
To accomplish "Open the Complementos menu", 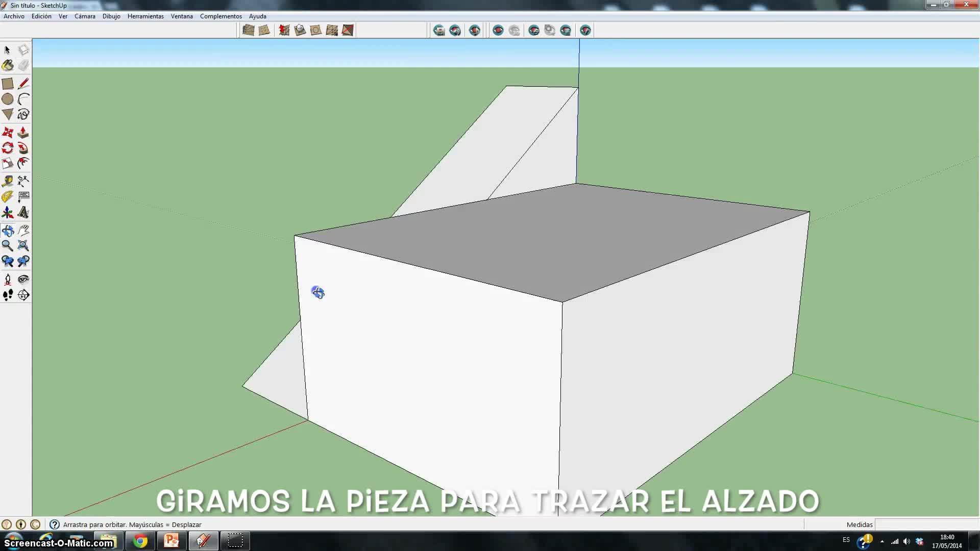I will (220, 16).
